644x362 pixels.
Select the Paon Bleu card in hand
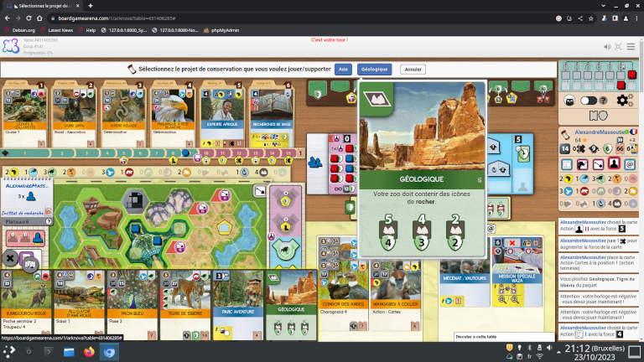[x=132, y=303]
